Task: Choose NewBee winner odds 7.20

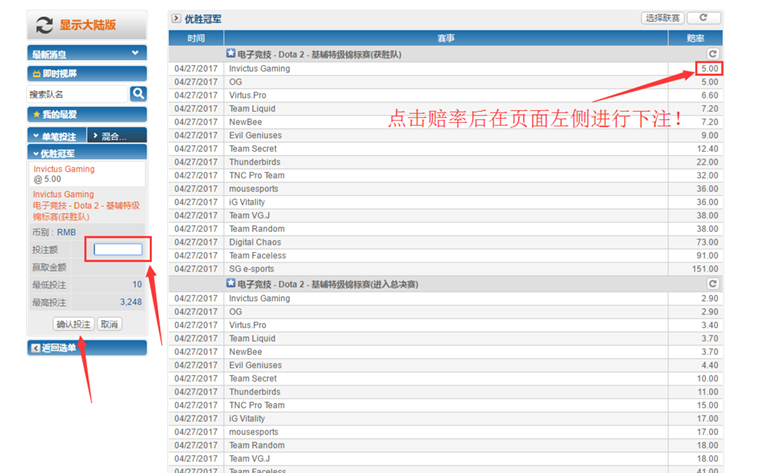Action: (710, 122)
